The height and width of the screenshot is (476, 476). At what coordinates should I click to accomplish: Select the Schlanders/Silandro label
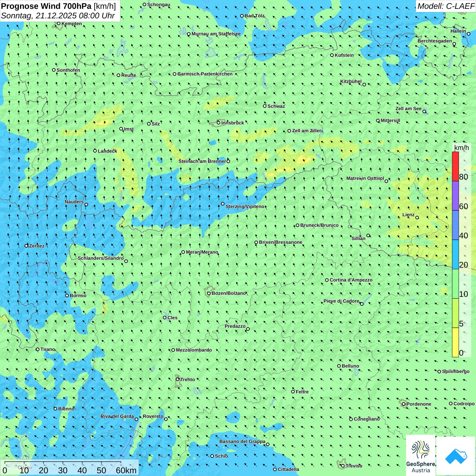point(101,258)
